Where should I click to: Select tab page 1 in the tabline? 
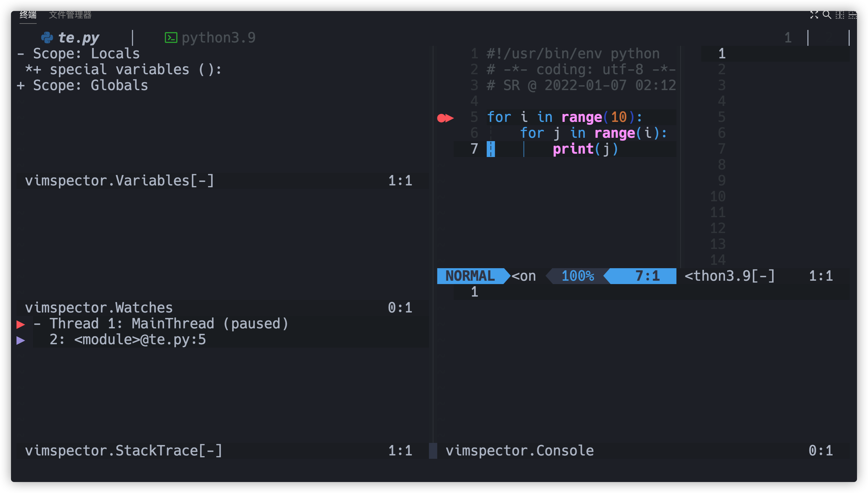click(x=788, y=38)
